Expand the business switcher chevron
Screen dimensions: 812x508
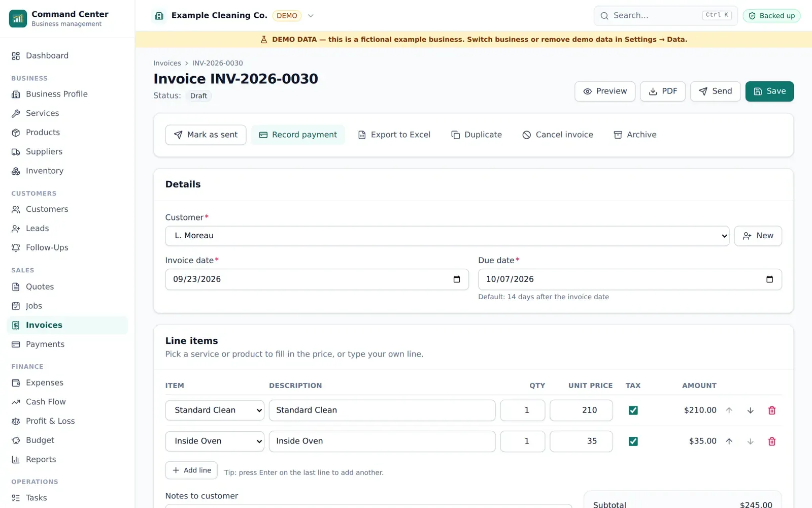311,16
